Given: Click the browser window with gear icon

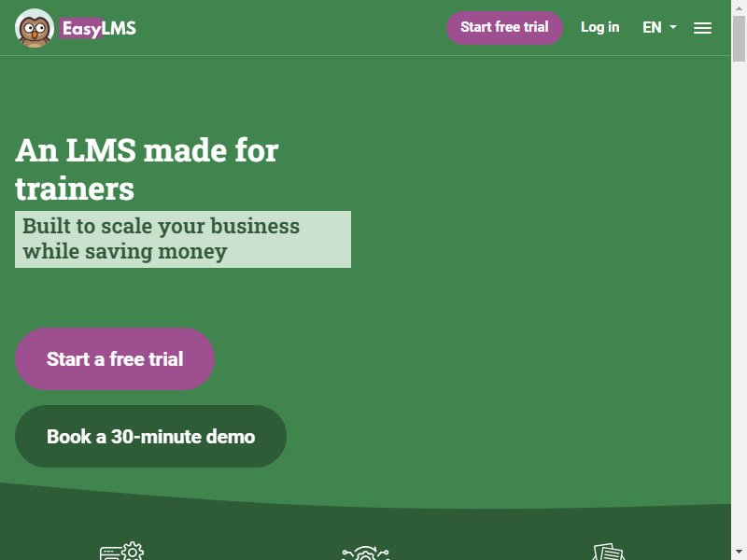Looking at the screenshot, I should point(121,551).
